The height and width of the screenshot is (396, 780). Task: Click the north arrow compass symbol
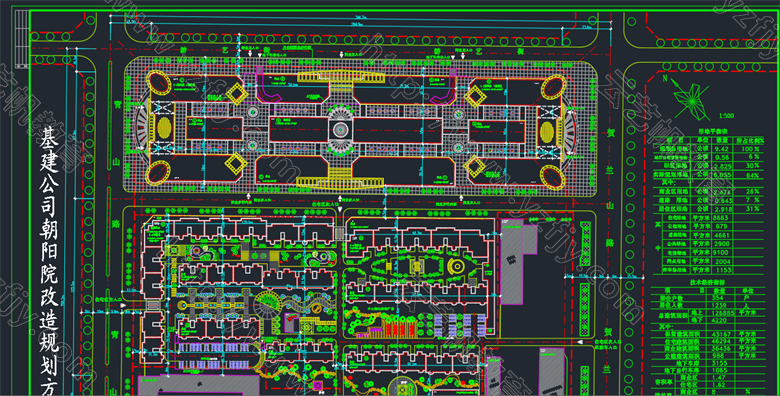[690, 100]
